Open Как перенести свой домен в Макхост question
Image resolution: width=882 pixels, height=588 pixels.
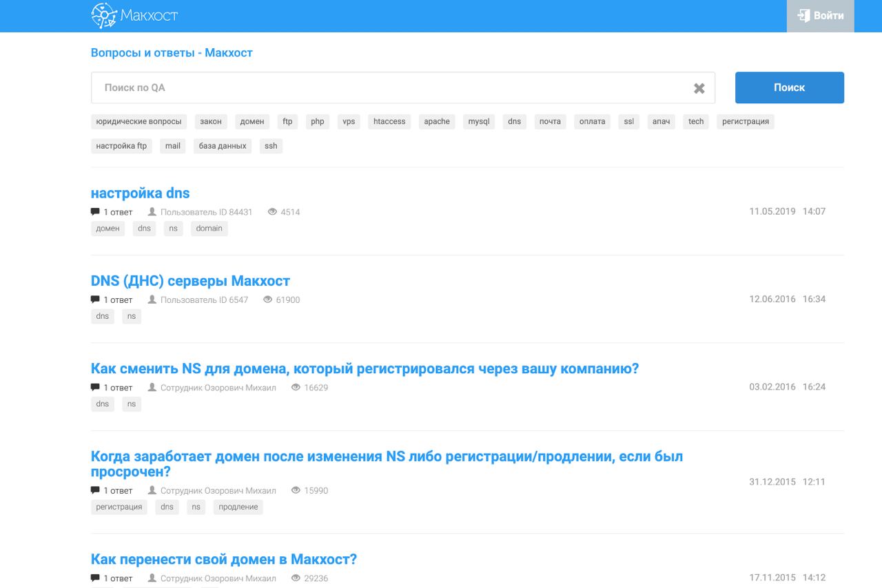click(x=224, y=560)
